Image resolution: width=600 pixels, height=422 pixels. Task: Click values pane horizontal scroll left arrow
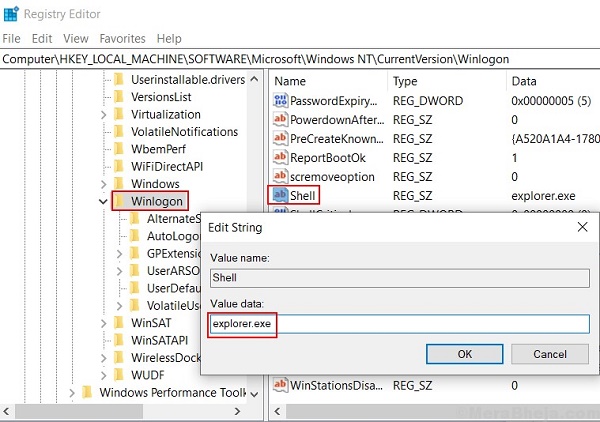click(x=277, y=411)
